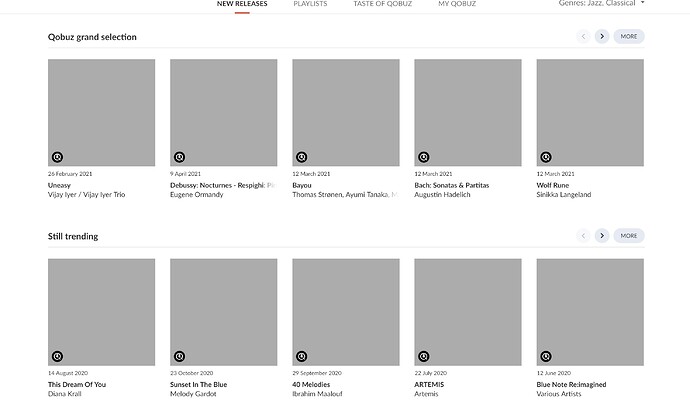Click the Qobuz badge on Sunset In The Blue cover
Viewport: 690px width, 407px height.
tap(179, 356)
